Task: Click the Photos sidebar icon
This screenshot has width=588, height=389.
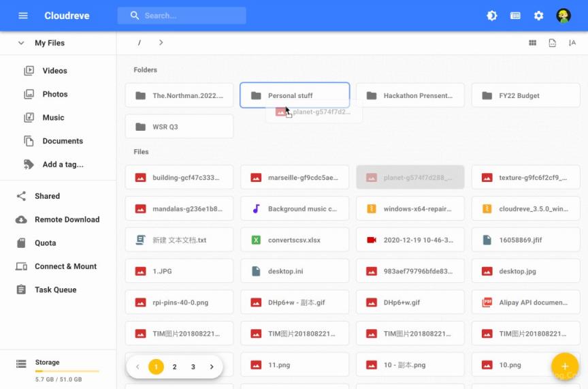Action: point(29,94)
